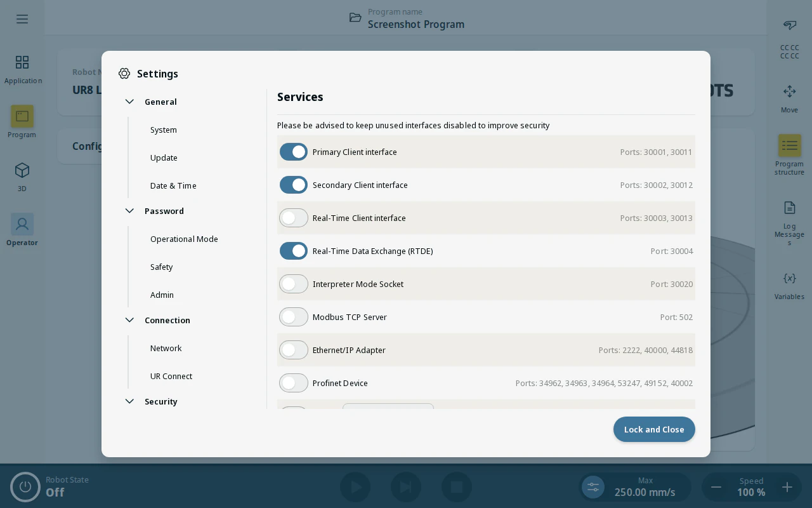Image resolution: width=812 pixels, height=508 pixels.
Task: Open the Program structure icon
Action: pos(790,145)
